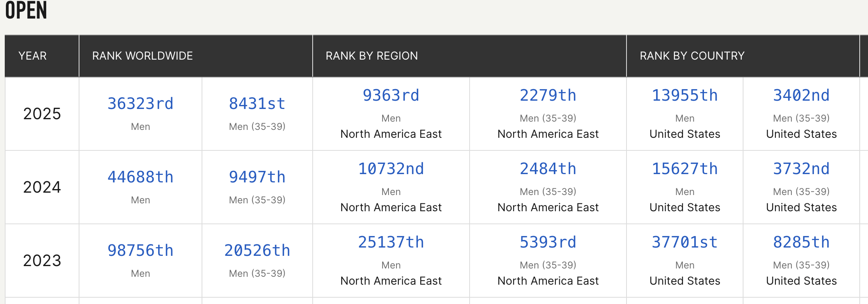Open 2025 region rank 9363rd
Image resolution: width=868 pixels, height=304 pixels.
[x=391, y=96]
